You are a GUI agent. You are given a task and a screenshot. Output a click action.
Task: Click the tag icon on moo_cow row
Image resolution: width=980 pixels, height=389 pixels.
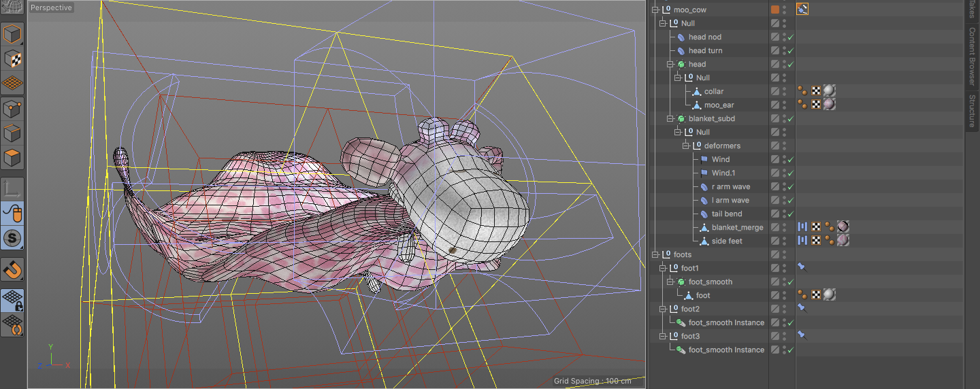point(802,10)
